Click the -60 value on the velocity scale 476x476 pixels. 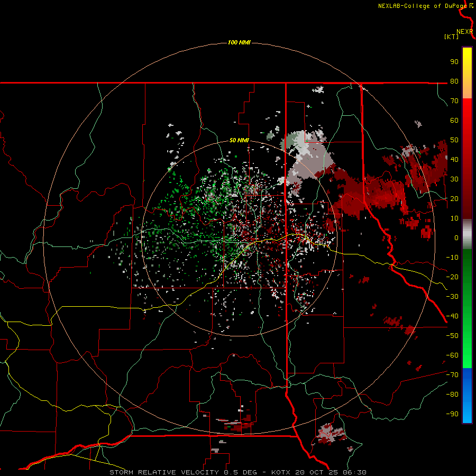pyautogui.click(x=452, y=355)
